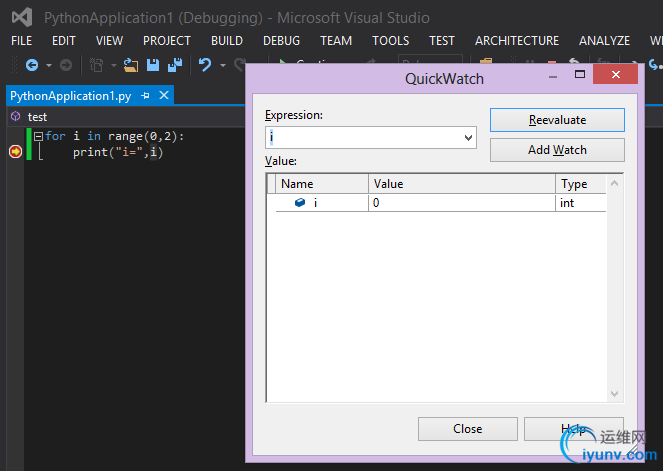Click the Navigate Backward arrow icon
This screenshot has height=471, width=663.
point(32,65)
